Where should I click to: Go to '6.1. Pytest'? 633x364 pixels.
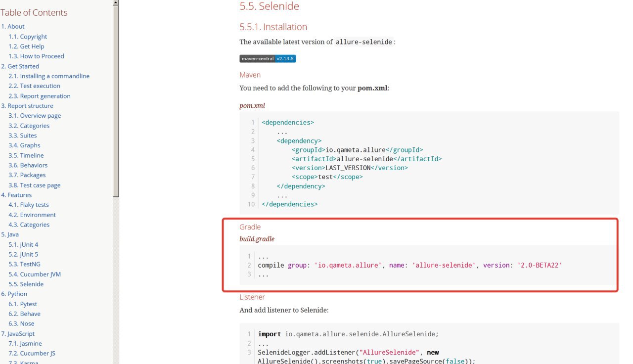pyautogui.click(x=23, y=304)
